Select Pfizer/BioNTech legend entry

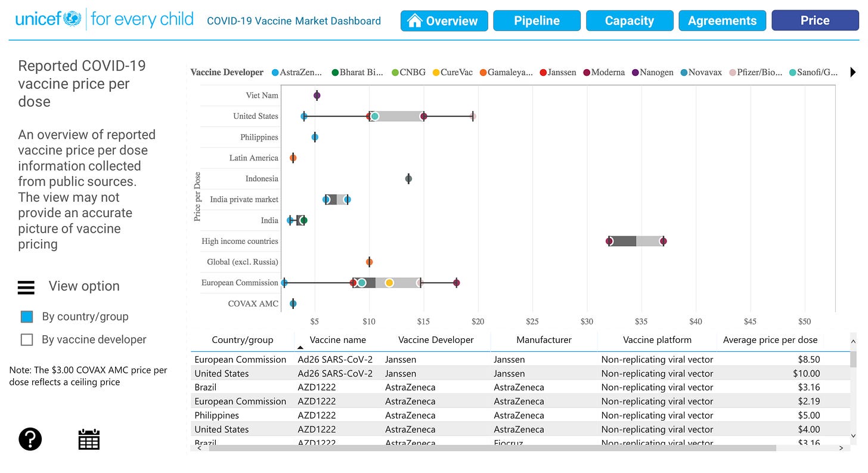pos(755,72)
